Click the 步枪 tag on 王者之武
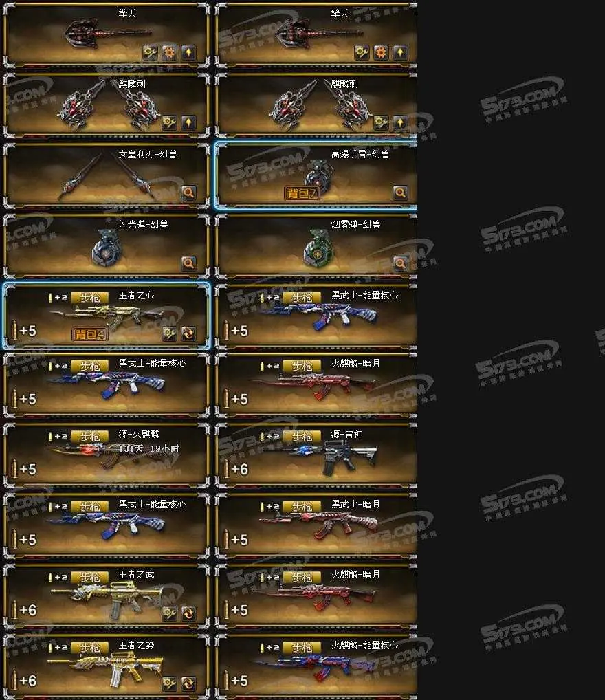The image size is (605, 700). click(x=90, y=578)
